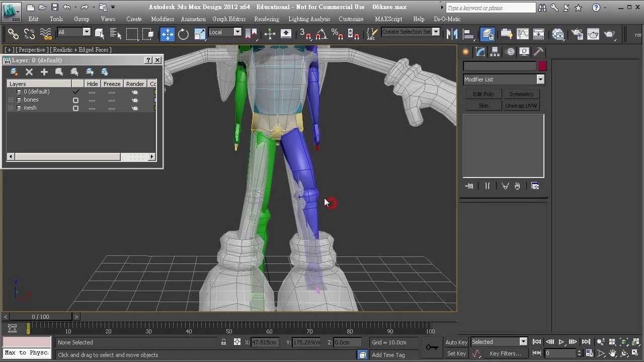Image resolution: width=644 pixels, height=362 pixels.
Task: Open the Modifiers menu
Action: coord(163,19)
